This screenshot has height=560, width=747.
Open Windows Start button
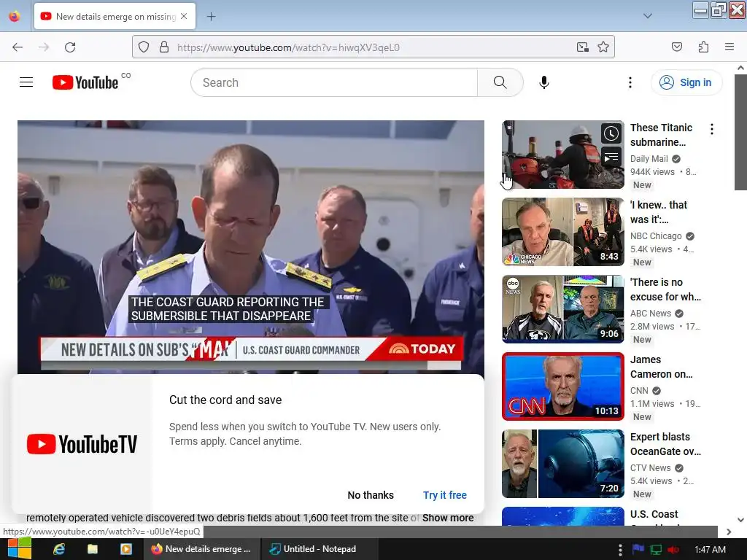(19, 549)
